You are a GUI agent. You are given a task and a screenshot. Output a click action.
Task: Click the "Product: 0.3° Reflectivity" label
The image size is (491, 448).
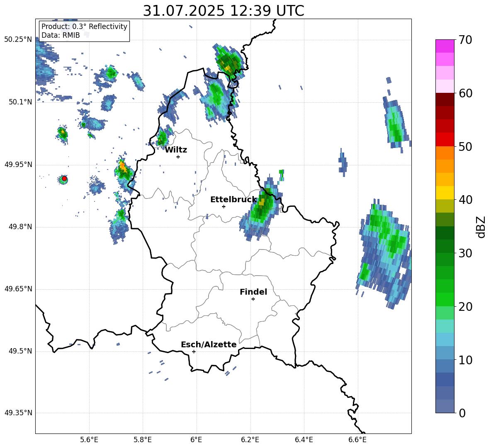(x=84, y=26)
